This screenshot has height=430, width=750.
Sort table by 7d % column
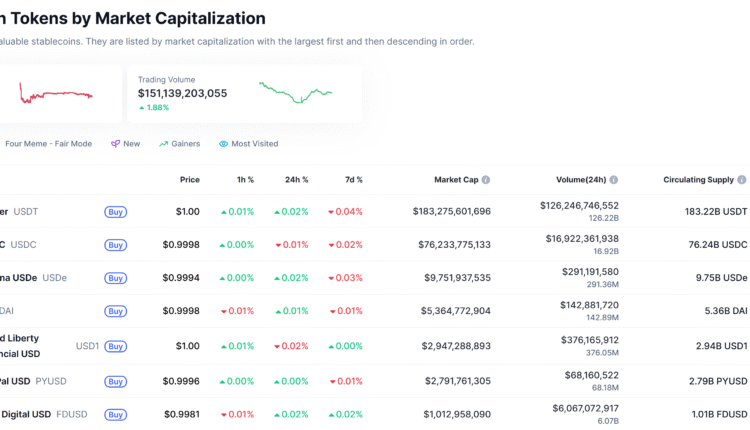351,180
